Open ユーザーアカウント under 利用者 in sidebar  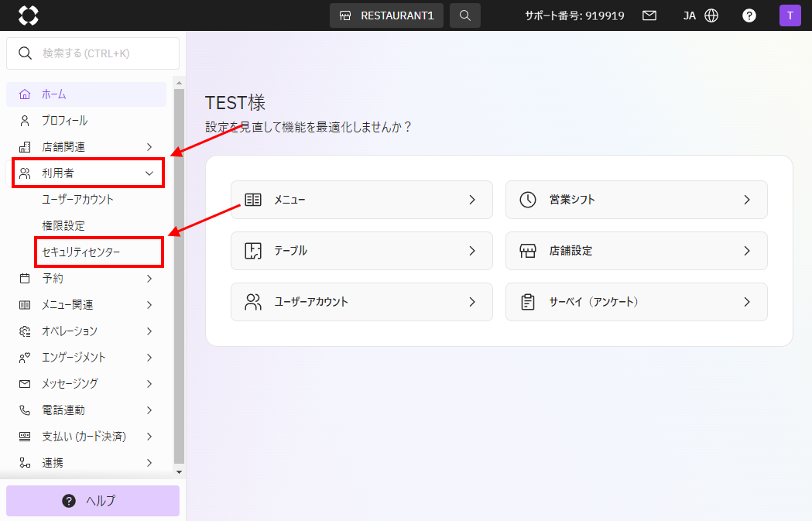coord(77,200)
